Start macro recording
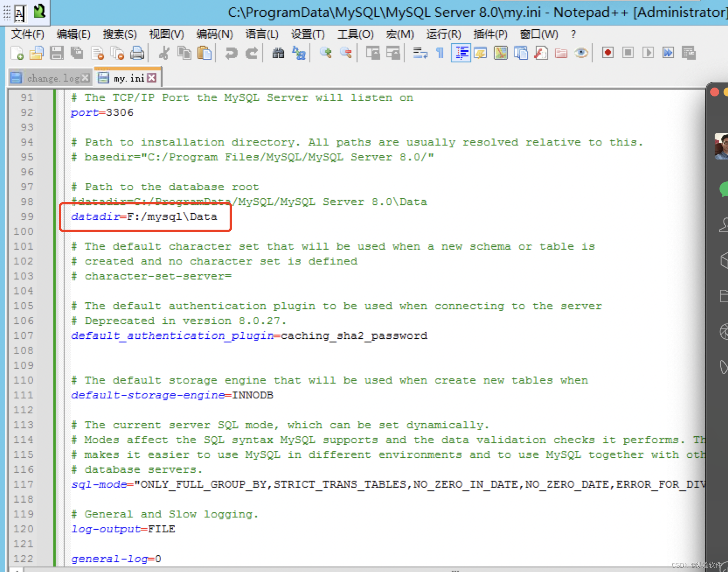Screen dimensions: 728x572 [x=607, y=53]
